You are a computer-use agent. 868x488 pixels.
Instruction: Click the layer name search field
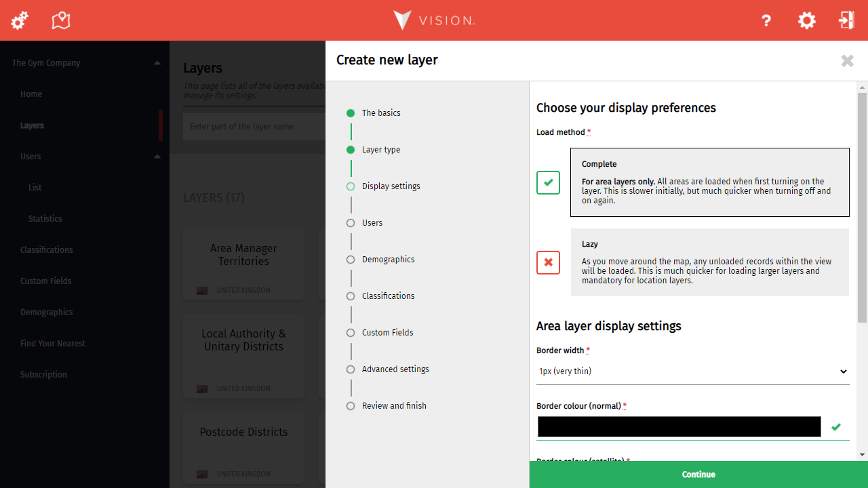(254, 127)
